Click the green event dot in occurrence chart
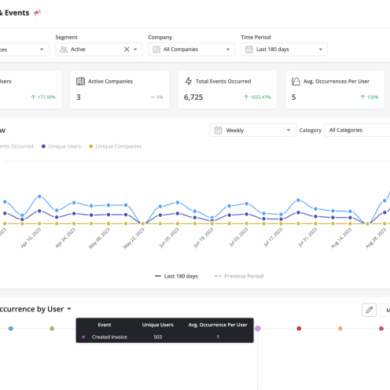This screenshot has height=390, width=390. (52, 328)
